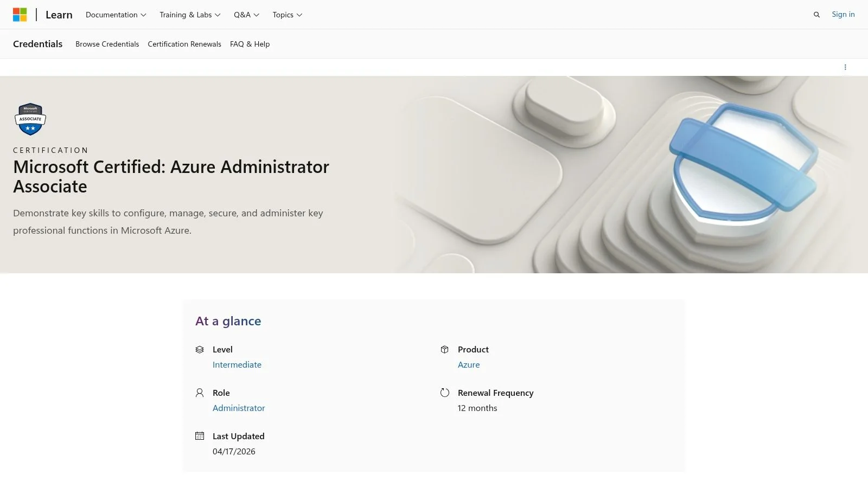
Task: Open Browse Credentials tab
Action: click(x=107, y=44)
